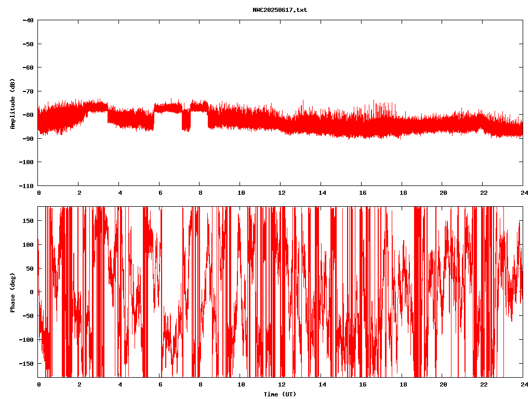
Task: Select the -110 amplitude tick label
Action: 26,186
